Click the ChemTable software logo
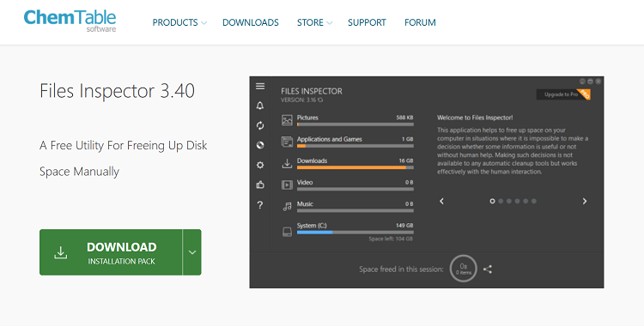This screenshot has height=327, width=644. click(x=70, y=21)
